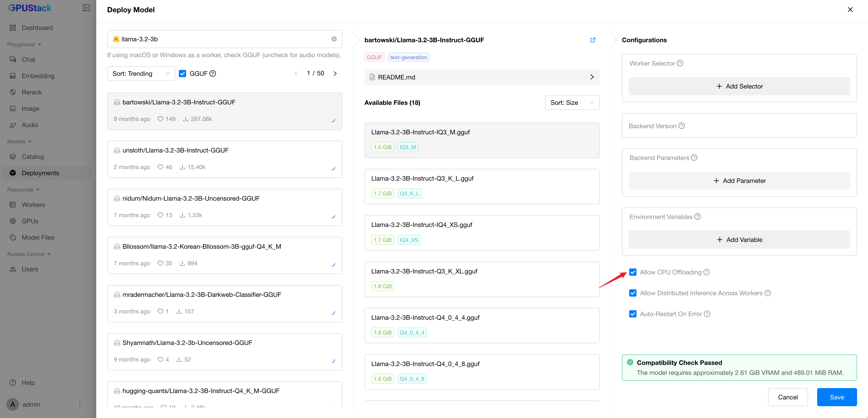
Task: Choose Llama-3.2-3B-Instruct-Q3_K_XL.gguf file
Action: 482,279
